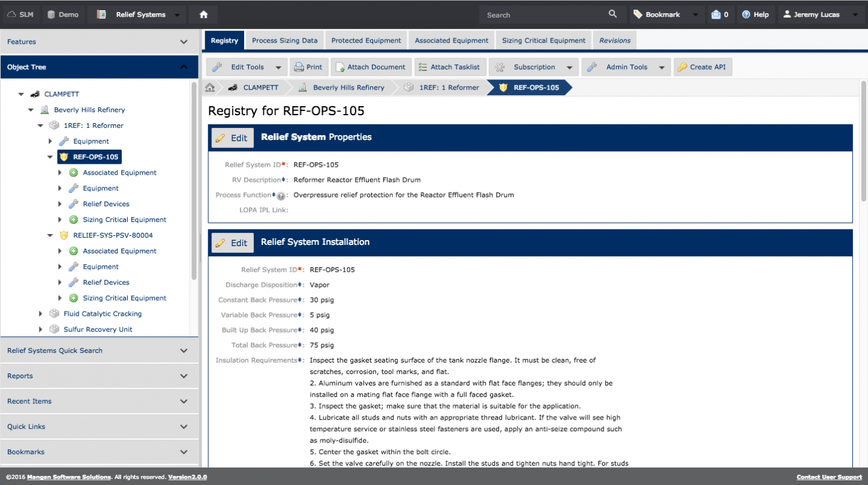Click the search magnifier icon
Screen dimensions: 868x485
(x=613, y=15)
